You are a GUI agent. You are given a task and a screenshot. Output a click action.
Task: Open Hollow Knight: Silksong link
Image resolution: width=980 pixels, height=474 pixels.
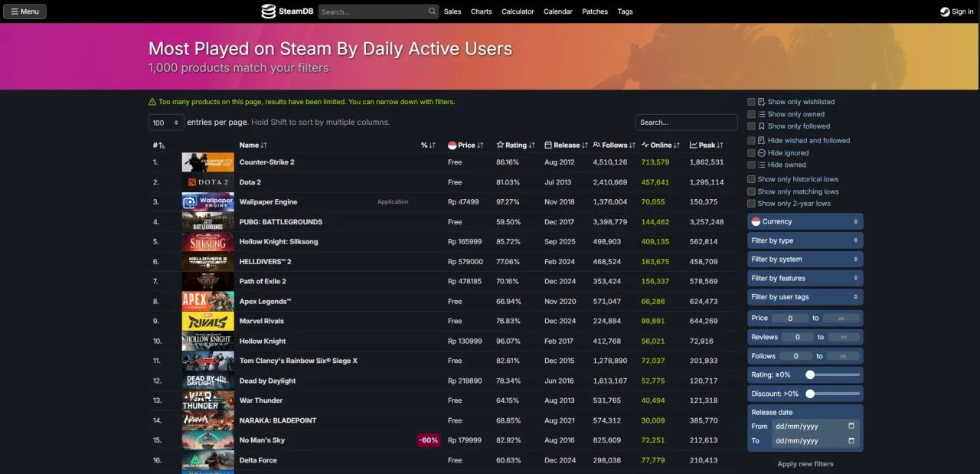278,242
